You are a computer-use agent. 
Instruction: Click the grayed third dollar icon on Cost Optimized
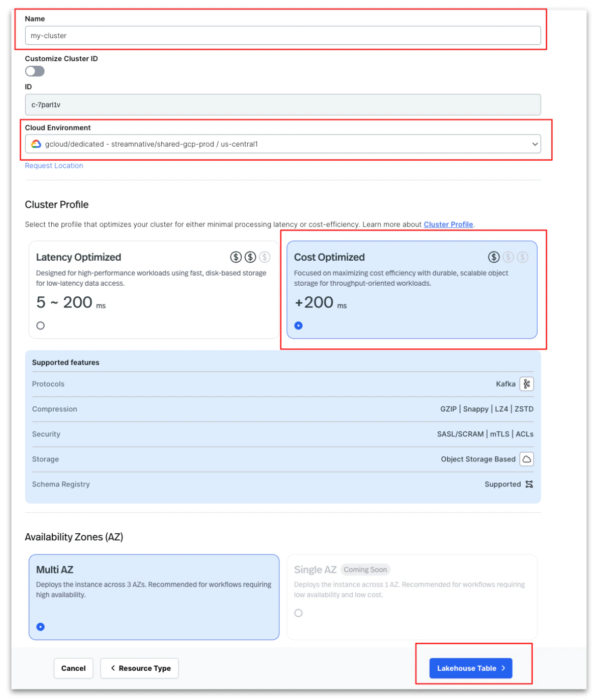[x=523, y=257]
